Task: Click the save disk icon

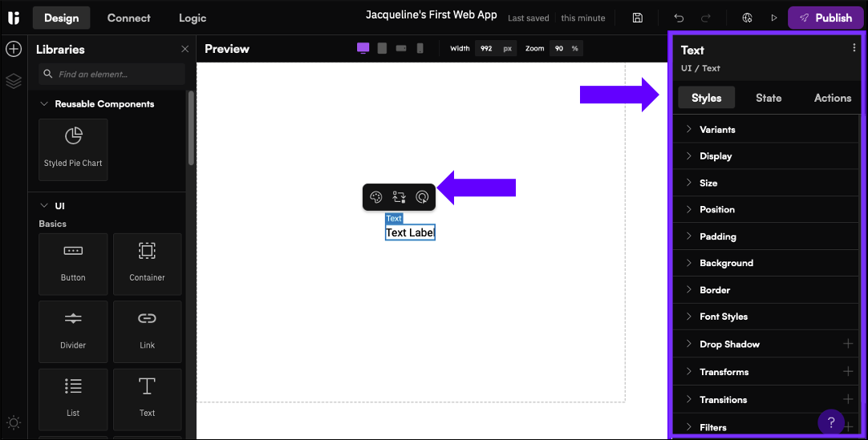Action: (x=638, y=18)
